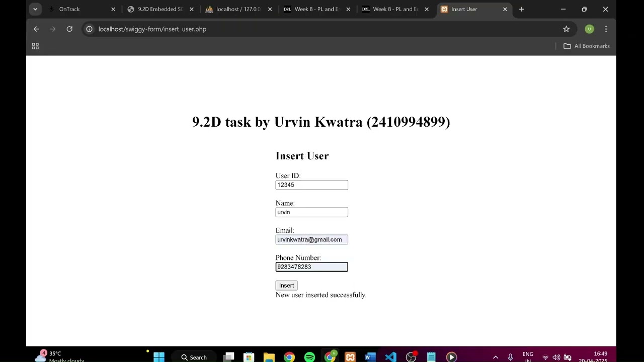Open the apps grid shortcut in bookmarks bar
644x362 pixels.
click(x=35, y=46)
